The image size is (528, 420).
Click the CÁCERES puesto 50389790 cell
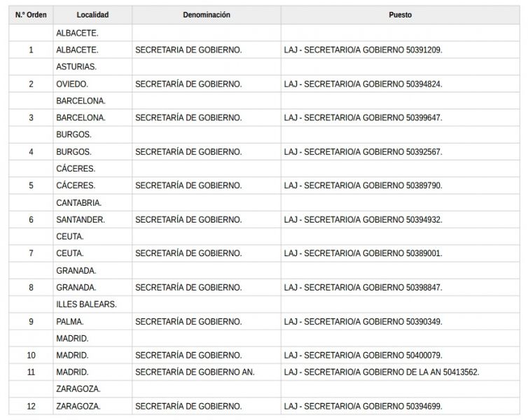pyautogui.click(x=363, y=185)
